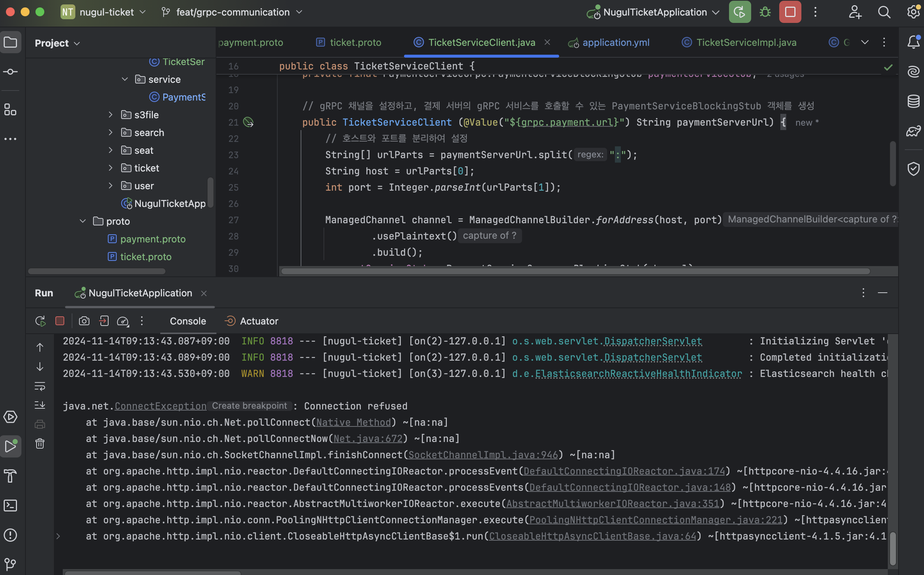The height and width of the screenshot is (575, 924).
Task: Open Search Everywhere magnifier
Action: (x=884, y=12)
